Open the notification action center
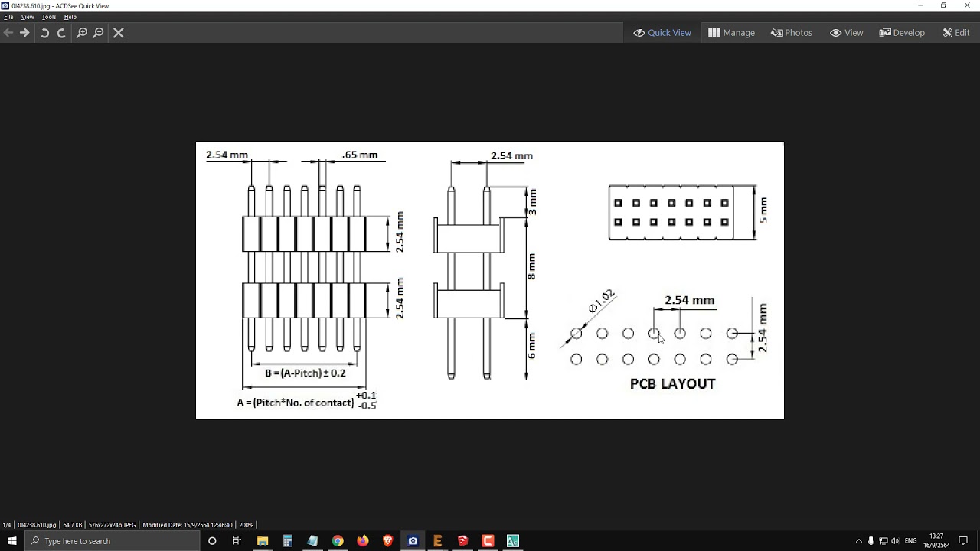Image resolution: width=980 pixels, height=551 pixels. tap(963, 541)
